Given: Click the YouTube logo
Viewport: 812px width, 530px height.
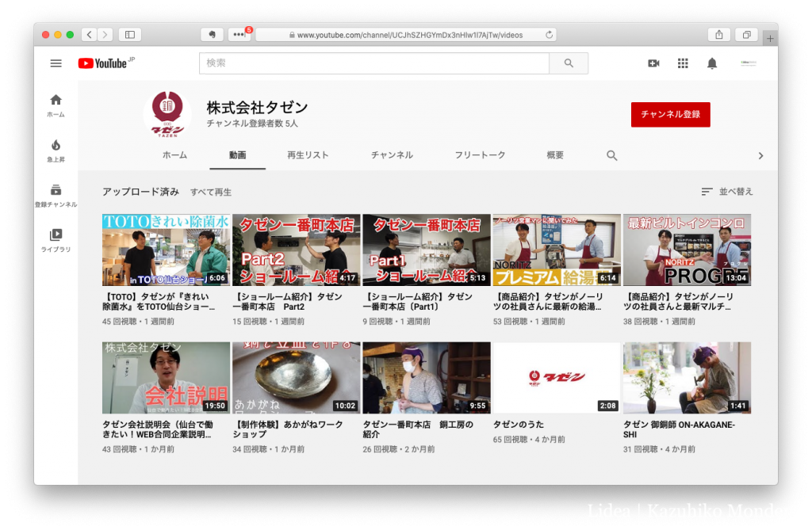Looking at the screenshot, I should [103, 63].
